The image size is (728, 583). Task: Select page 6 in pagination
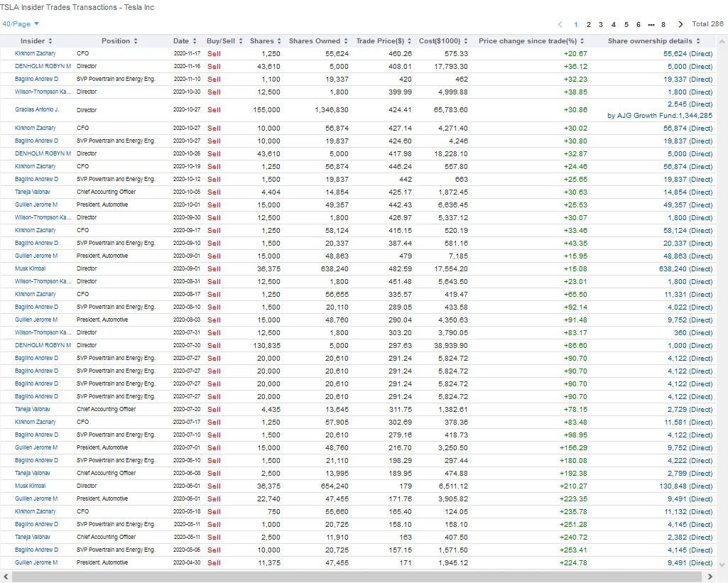tap(639, 25)
